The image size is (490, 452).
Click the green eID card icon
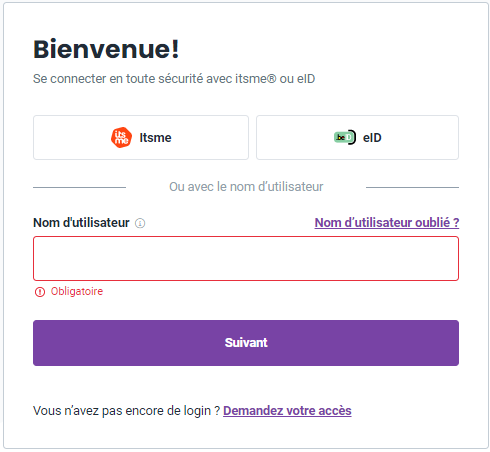pyautogui.click(x=345, y=137)
